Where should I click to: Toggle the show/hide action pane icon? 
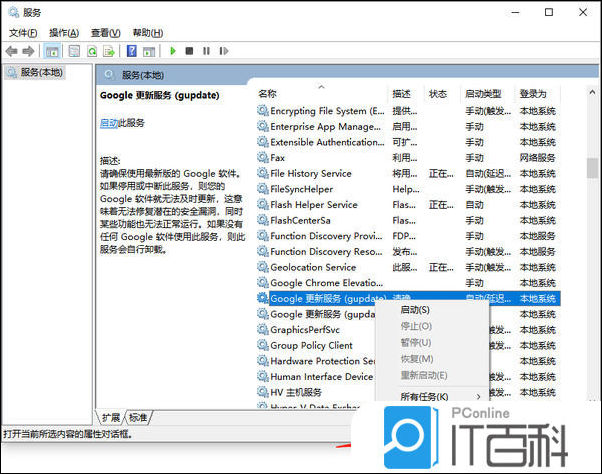(149, 51)
